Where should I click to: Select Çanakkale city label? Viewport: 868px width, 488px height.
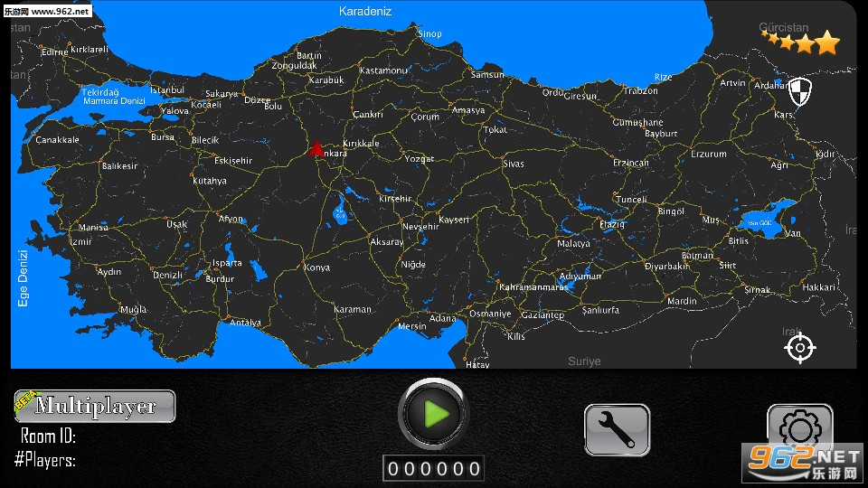[58, 140]
